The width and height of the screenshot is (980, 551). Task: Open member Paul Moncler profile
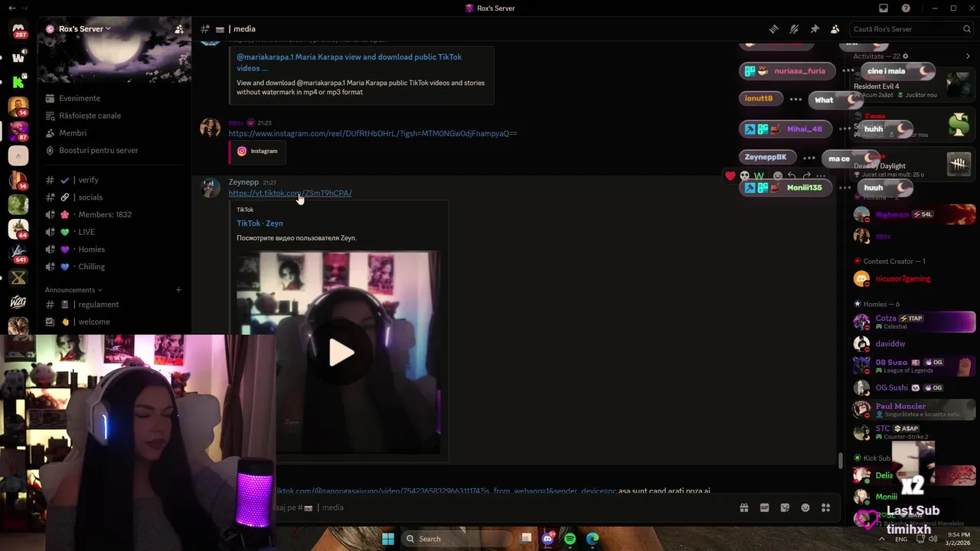tap(913, 409)
